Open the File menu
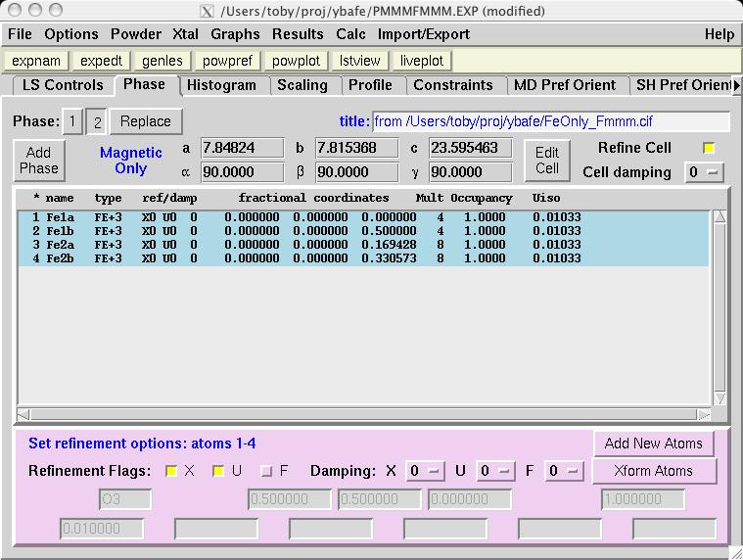This screenshot has width=743, height=560. [x=20, y=34]
